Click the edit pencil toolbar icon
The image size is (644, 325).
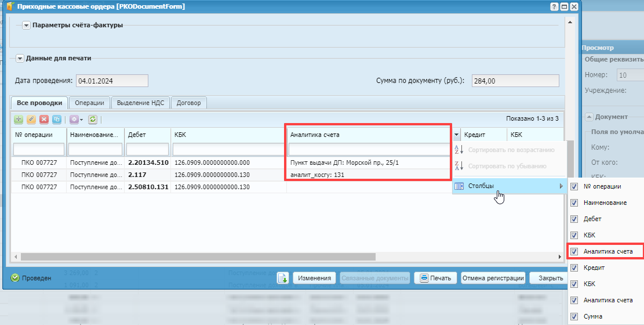point(31,119)
